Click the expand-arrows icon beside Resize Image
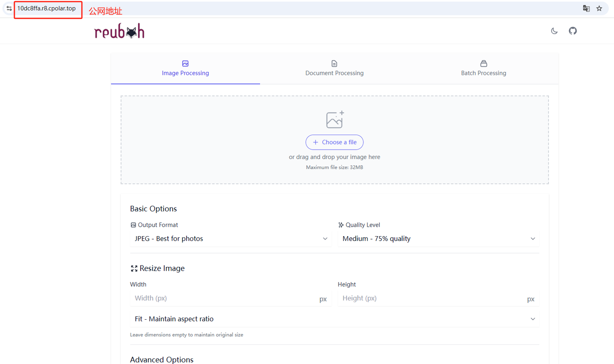The image size is (614, 364). pos(134,268)
